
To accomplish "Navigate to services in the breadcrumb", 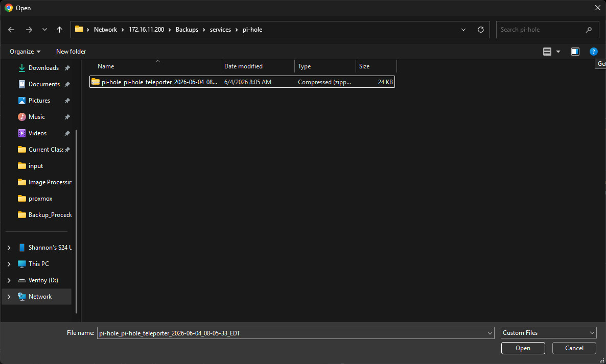I will click(220, 30).
